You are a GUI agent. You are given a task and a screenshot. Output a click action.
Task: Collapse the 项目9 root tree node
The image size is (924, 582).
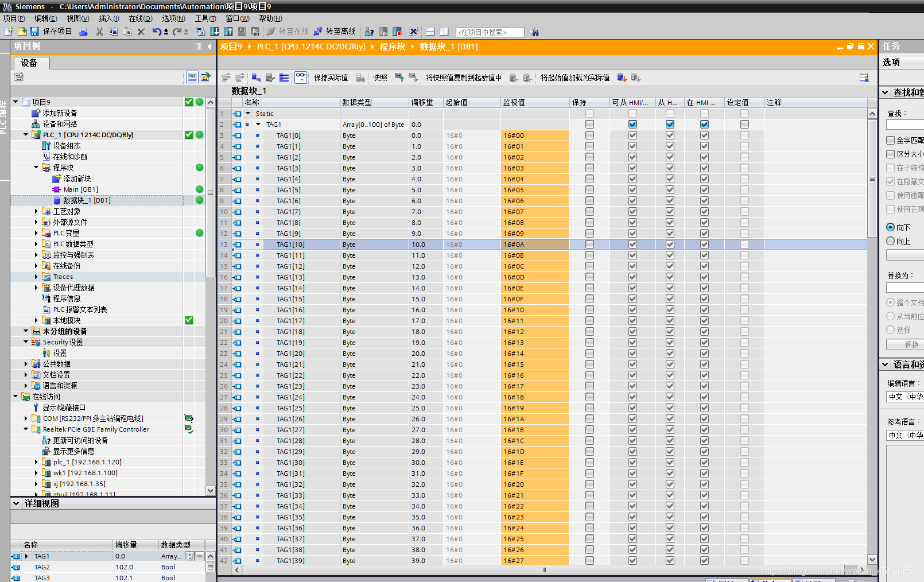click(x=15, y=102)
